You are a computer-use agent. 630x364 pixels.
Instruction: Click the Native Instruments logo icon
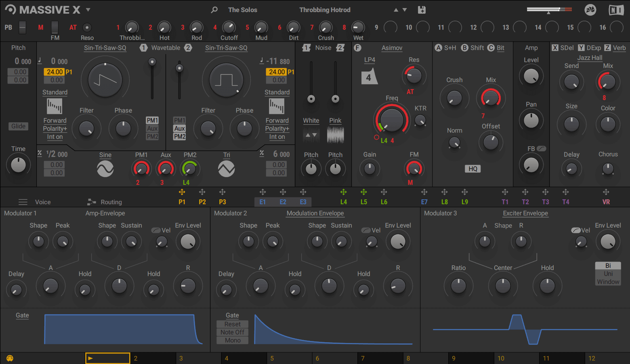click(x=616, y=10)
